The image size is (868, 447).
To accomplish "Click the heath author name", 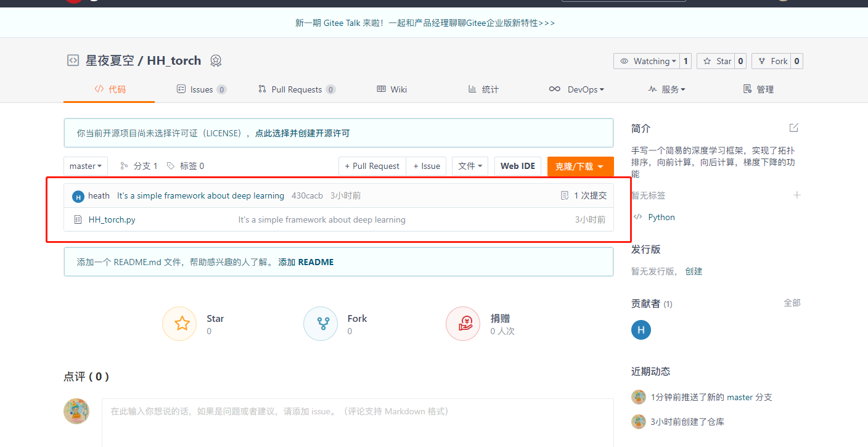I will coord(99,195).
